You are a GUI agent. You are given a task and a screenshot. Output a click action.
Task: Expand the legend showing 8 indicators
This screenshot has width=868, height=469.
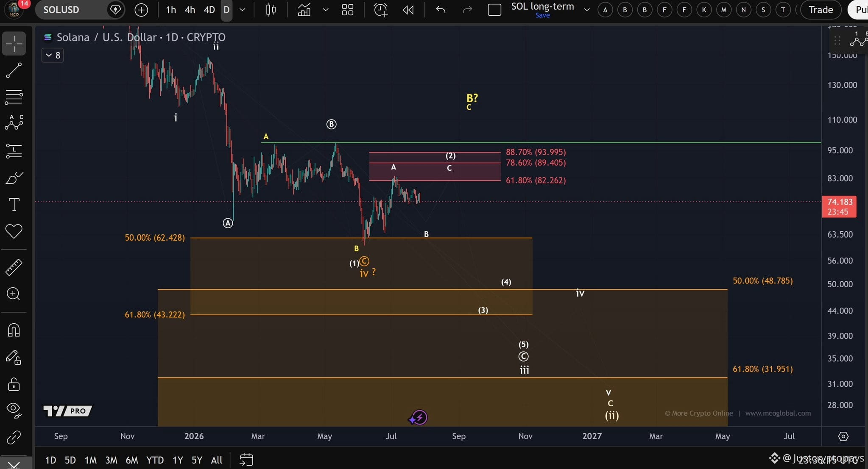[53, 56]
